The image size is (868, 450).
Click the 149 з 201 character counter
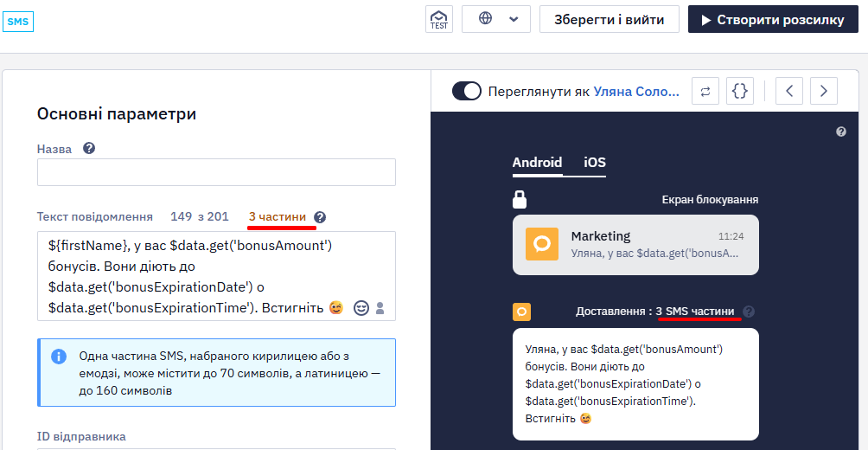click(200, 216)
